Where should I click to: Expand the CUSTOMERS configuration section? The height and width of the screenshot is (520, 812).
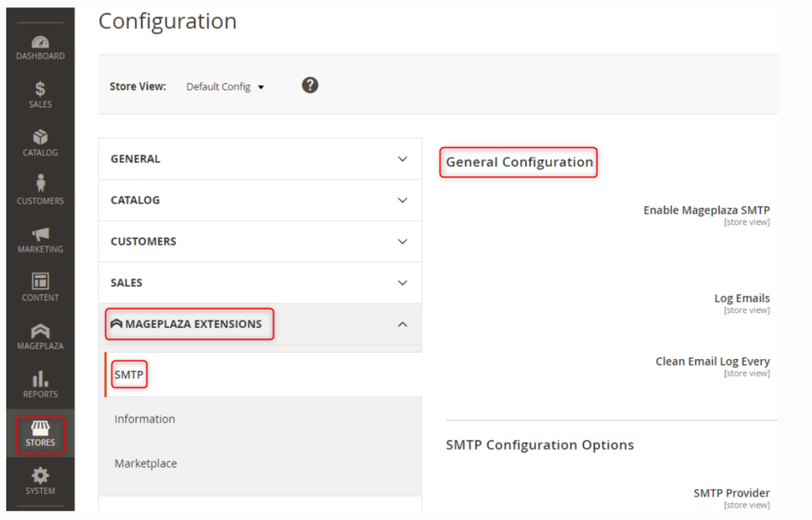260,241
